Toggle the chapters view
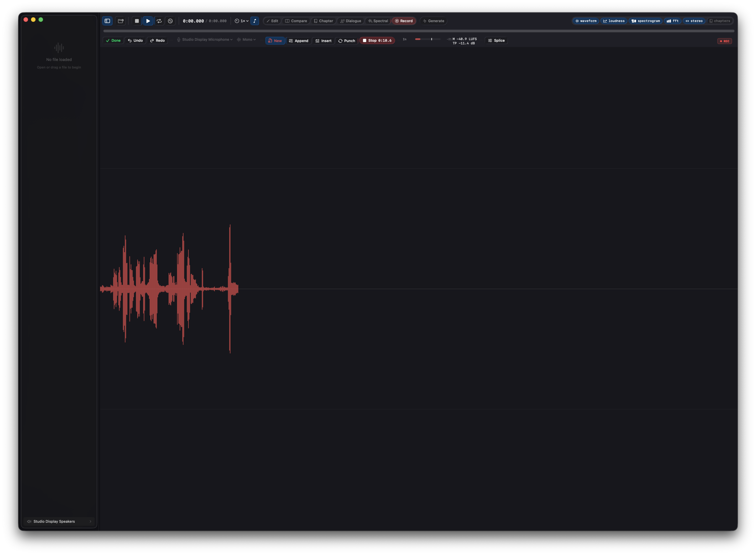 (720, 21)
